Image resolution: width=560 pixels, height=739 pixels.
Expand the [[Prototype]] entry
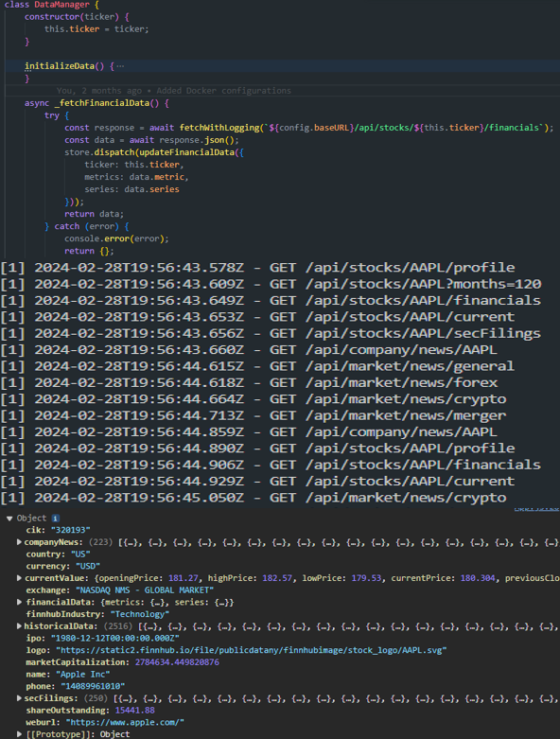[x=19, y=734]
